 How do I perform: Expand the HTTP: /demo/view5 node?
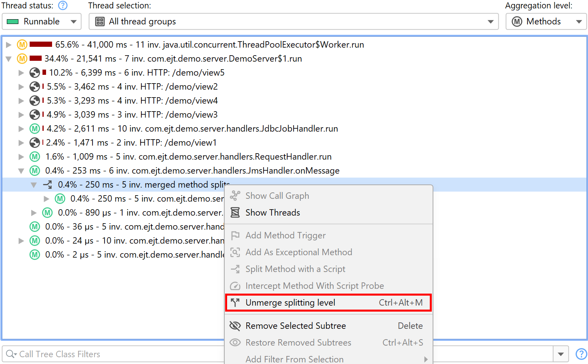(x=21, y=73)
